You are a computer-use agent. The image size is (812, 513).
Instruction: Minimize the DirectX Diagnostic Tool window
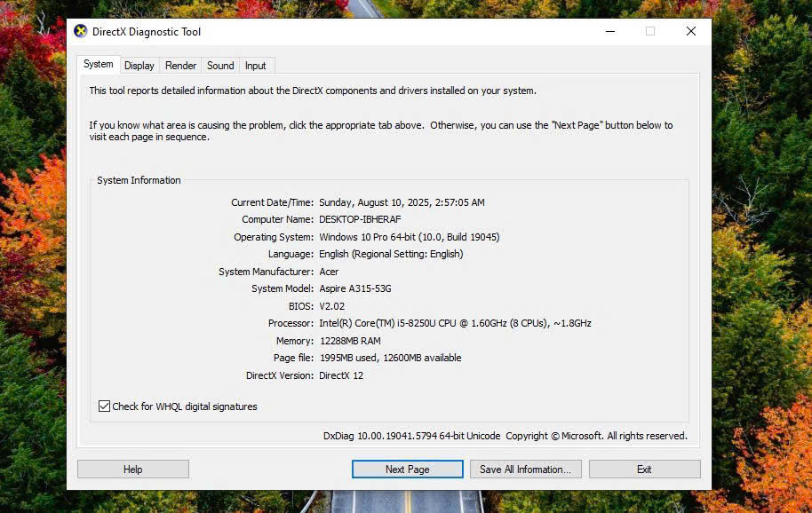point(610,32)
